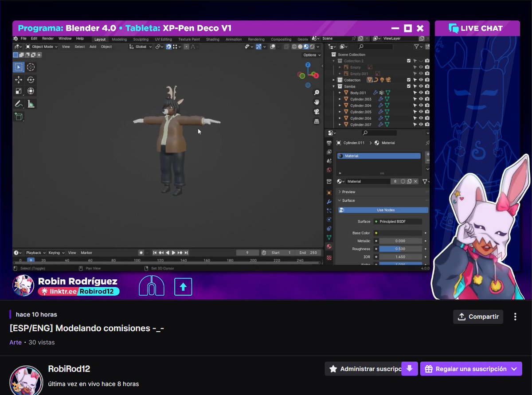Select the Transform tool in Blender toolbar

tap(31, 91)
